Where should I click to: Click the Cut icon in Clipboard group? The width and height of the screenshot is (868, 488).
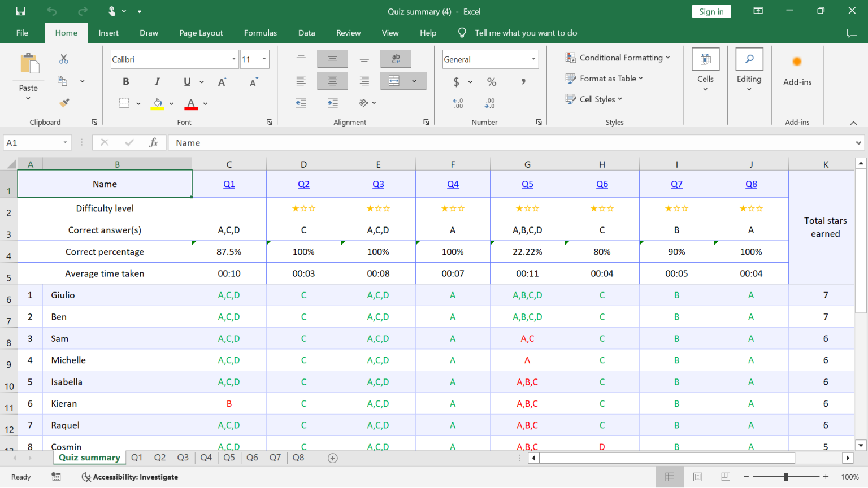63,59
